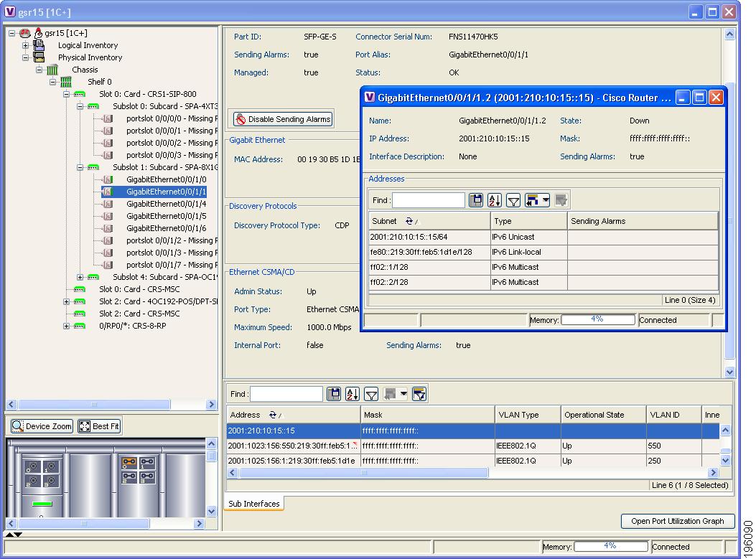Click the Chassis icon in the tree
The width and height of the screenshot is (756, 559).
pos(52,70)
